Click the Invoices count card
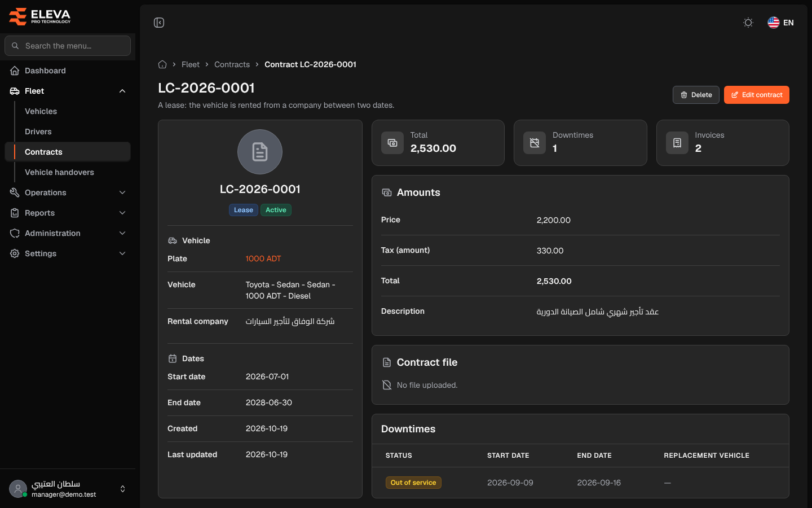This screenshot has width=812, height=508. [x=723, y=143]
